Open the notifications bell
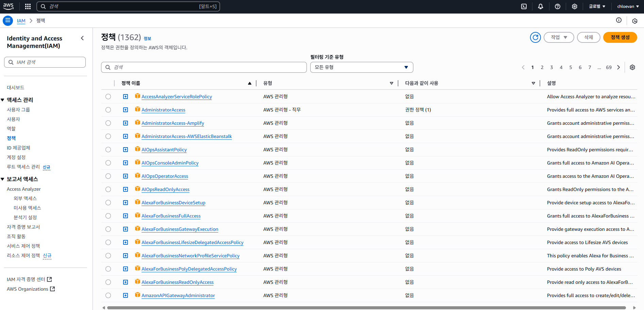Screen dimensions: 644x310 click(x=541, y=6)
